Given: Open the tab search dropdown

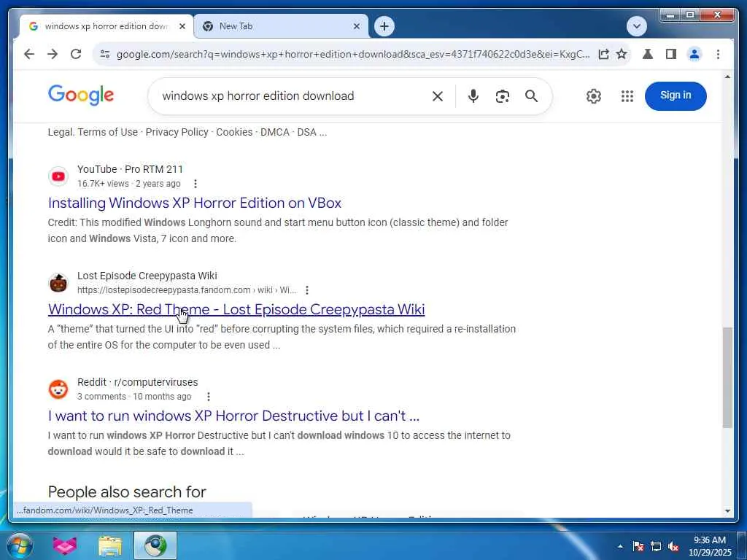Looking at the screenshot, I should [636, 26].
